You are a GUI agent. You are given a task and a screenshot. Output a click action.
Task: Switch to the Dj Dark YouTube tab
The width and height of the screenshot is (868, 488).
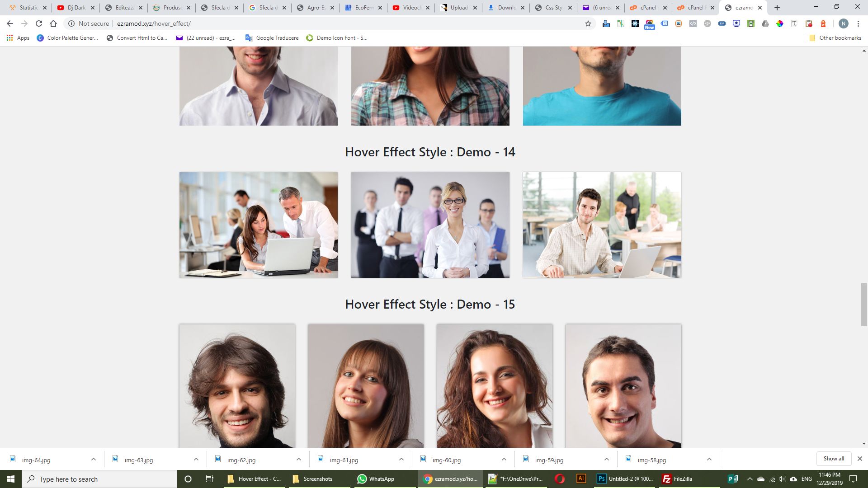(x=76, y=8)
